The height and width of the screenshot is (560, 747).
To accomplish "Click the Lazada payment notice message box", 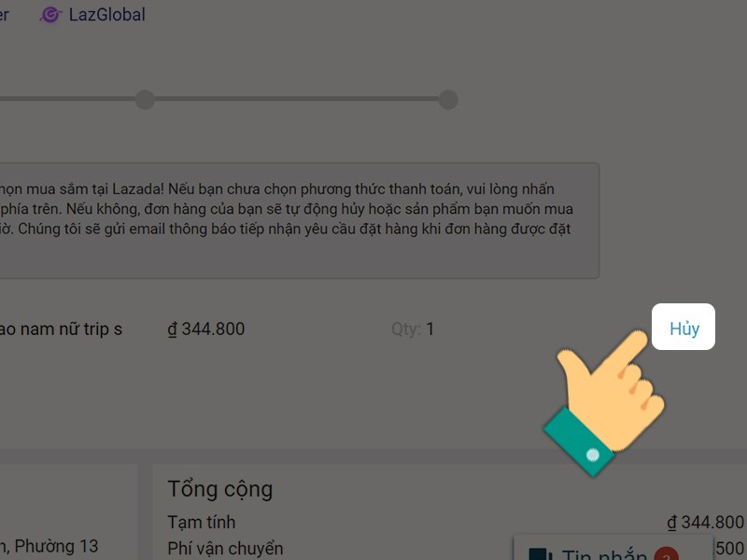I will point(299,220).
